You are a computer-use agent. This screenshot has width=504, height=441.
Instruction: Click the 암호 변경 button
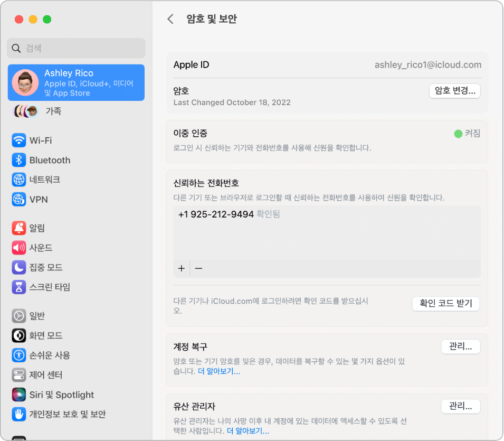coord(454,91)
